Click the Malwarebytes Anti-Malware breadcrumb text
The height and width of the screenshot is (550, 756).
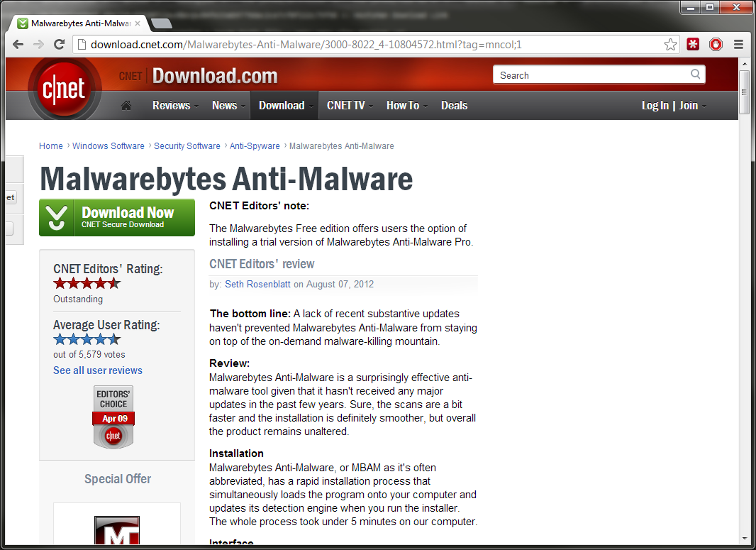341,145
